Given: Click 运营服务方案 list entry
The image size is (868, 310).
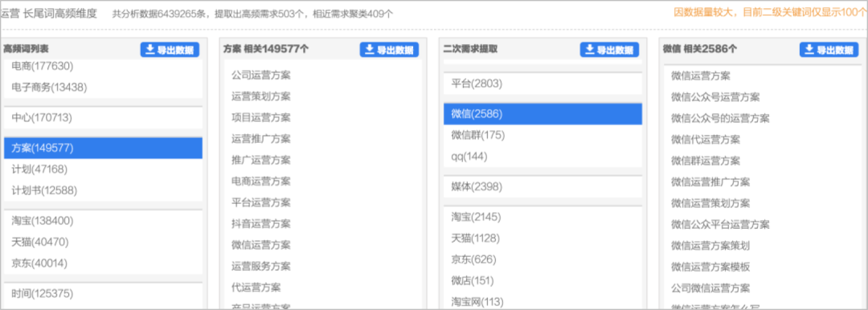Looking at the screenshot, I should point(260,267).
